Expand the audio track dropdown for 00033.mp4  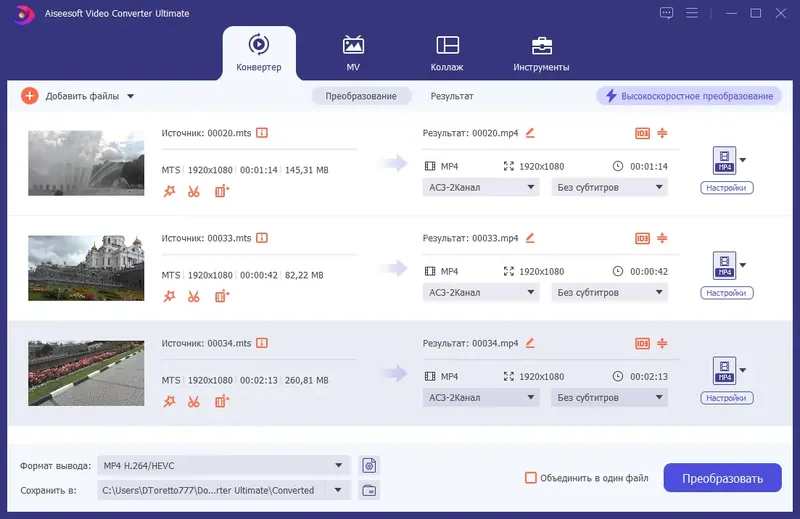pyautogui.click(x=481, y=292)
